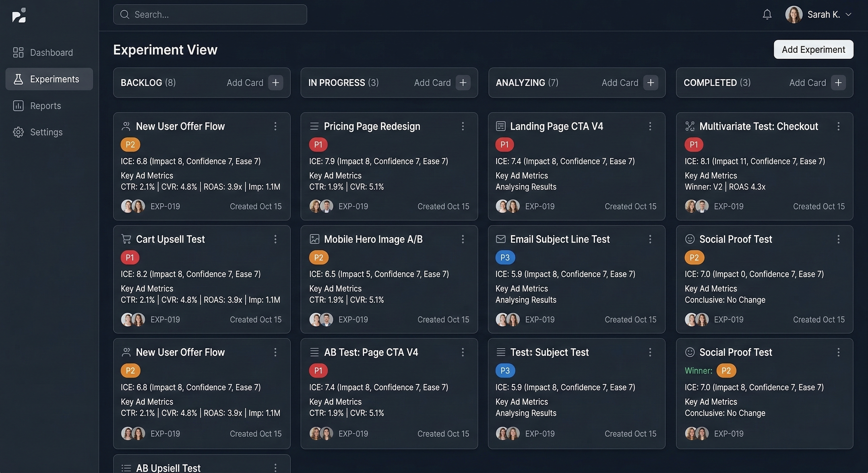868x473 pixels.
Task: Add a card to the Backlog column
Action: [x=276, y=83]
